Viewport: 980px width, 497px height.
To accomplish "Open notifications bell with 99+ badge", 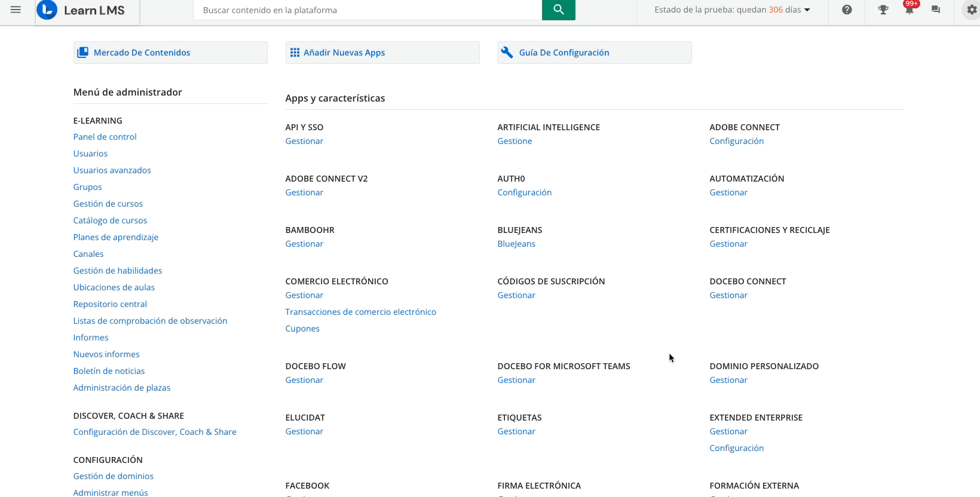I will [x=909, y=8].
